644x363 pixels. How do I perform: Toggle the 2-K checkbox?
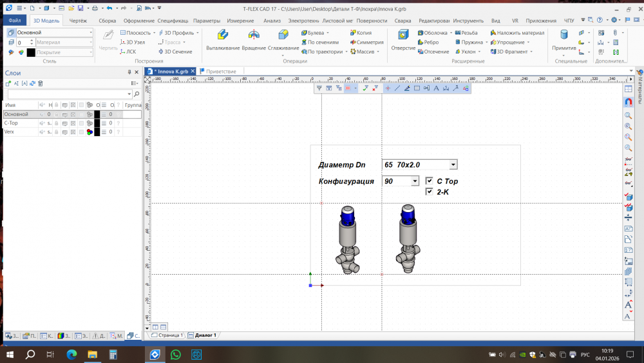[430, 191]
